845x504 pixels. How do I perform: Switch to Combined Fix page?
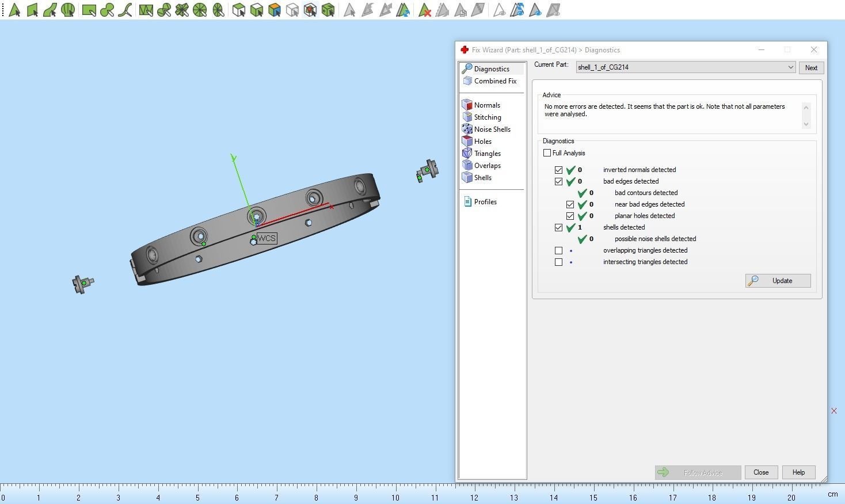(x=492, y=81)
